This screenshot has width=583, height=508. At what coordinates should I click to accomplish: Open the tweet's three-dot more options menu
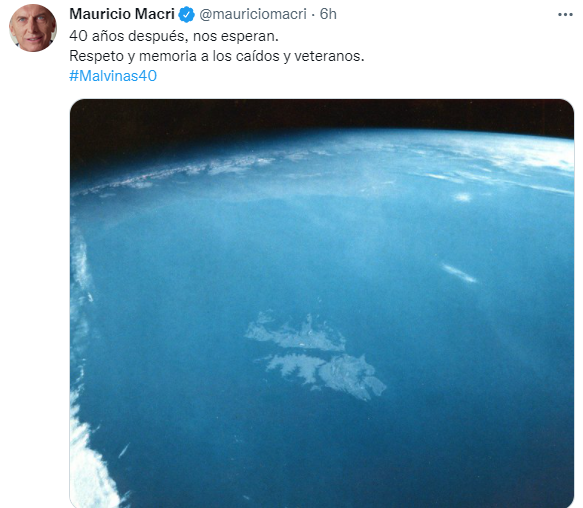click(565, 15)
